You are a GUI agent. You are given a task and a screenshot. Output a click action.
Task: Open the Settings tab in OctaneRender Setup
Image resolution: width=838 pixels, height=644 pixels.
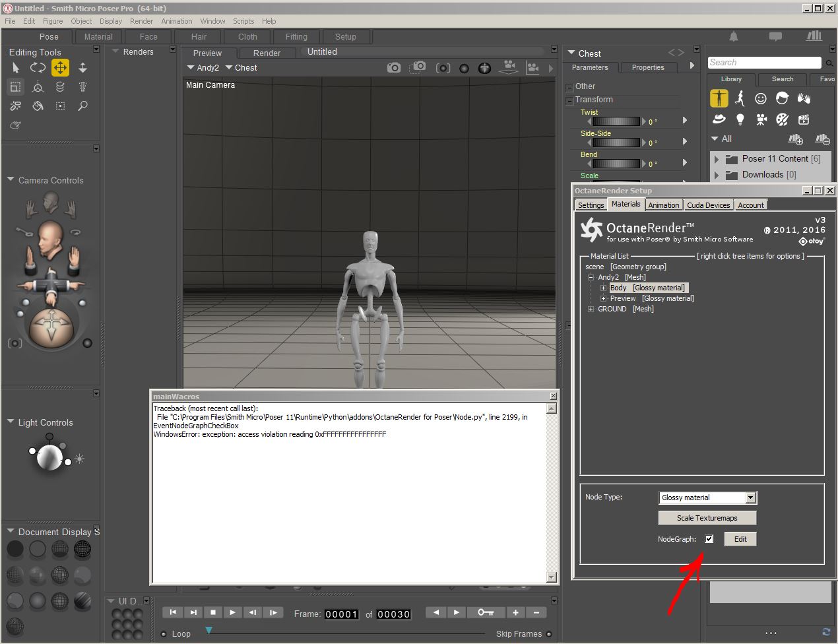coord(591,205)
